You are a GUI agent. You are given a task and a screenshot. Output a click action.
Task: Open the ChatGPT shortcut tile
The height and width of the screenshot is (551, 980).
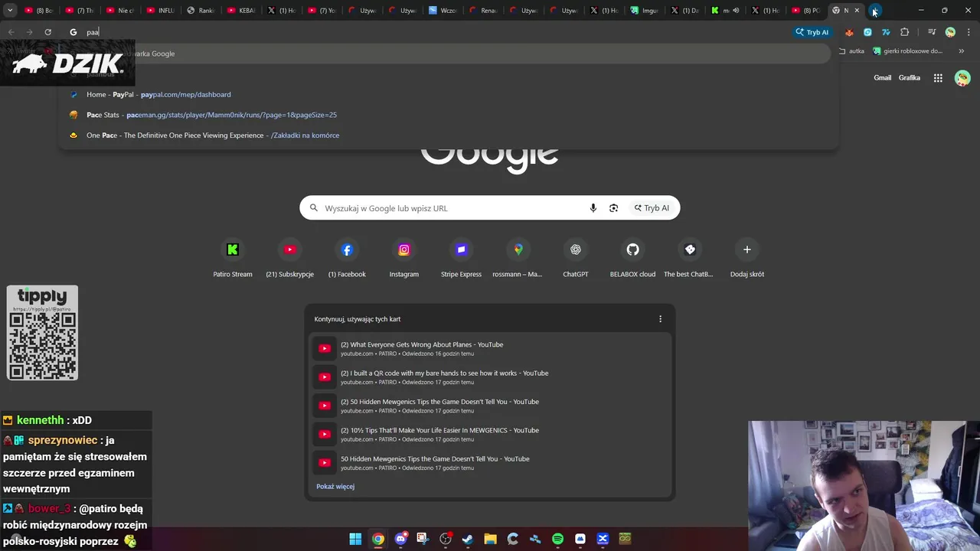point(575,258)
